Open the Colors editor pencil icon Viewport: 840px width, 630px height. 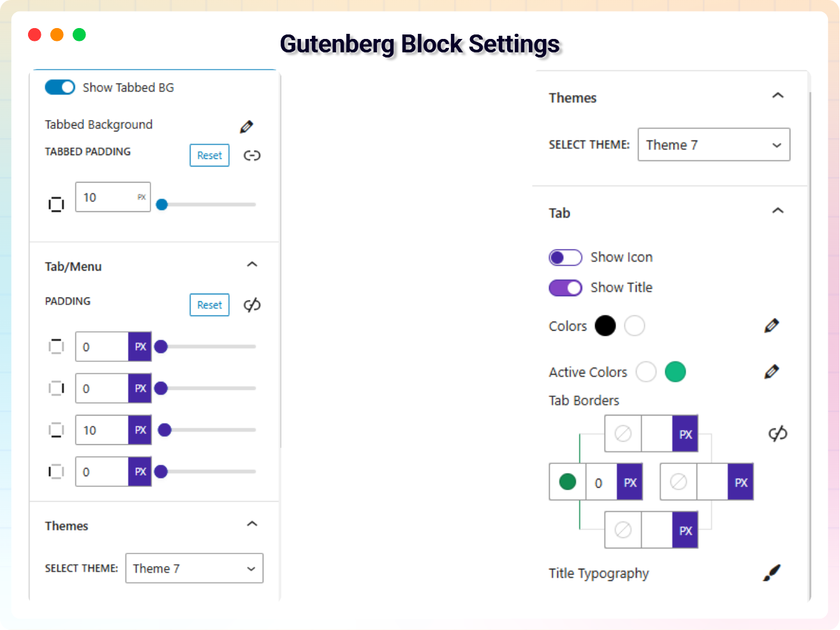[x=770, y=326]
